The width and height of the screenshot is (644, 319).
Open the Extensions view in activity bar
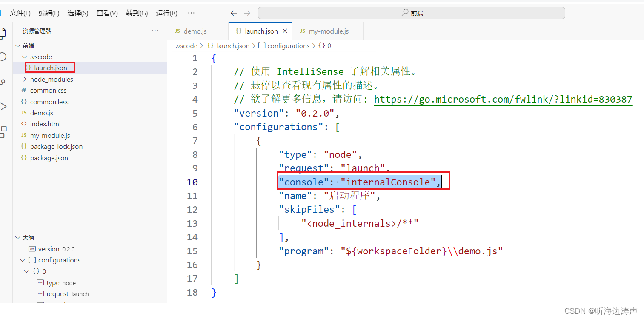pos(3,132)
